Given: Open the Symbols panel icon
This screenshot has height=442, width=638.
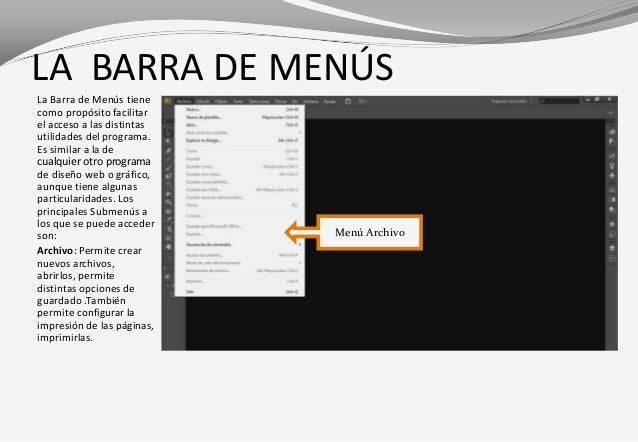Looking at the screenshot, I should pyautogui.click(x=612, y=175).
